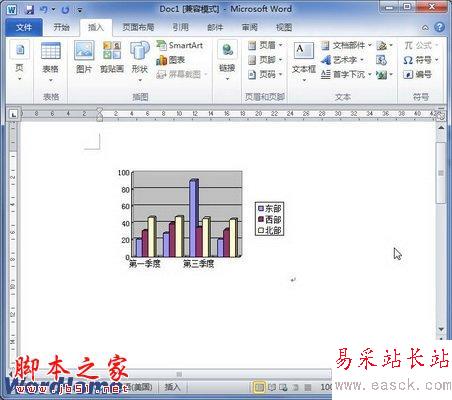Click the Save icon in quick access toolbar
452x400 pixels.
click(x=30, y=9)
